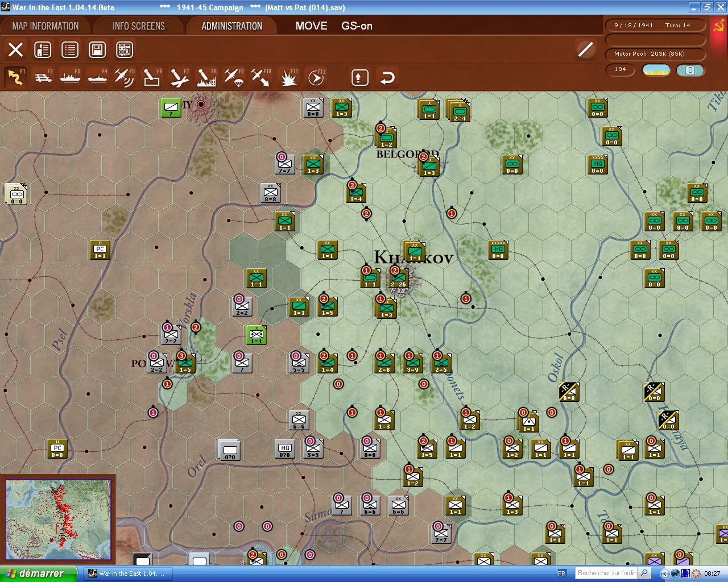Screen dimensions: 728x582
Task: Open the list report icon
Action: click(70, 50)
